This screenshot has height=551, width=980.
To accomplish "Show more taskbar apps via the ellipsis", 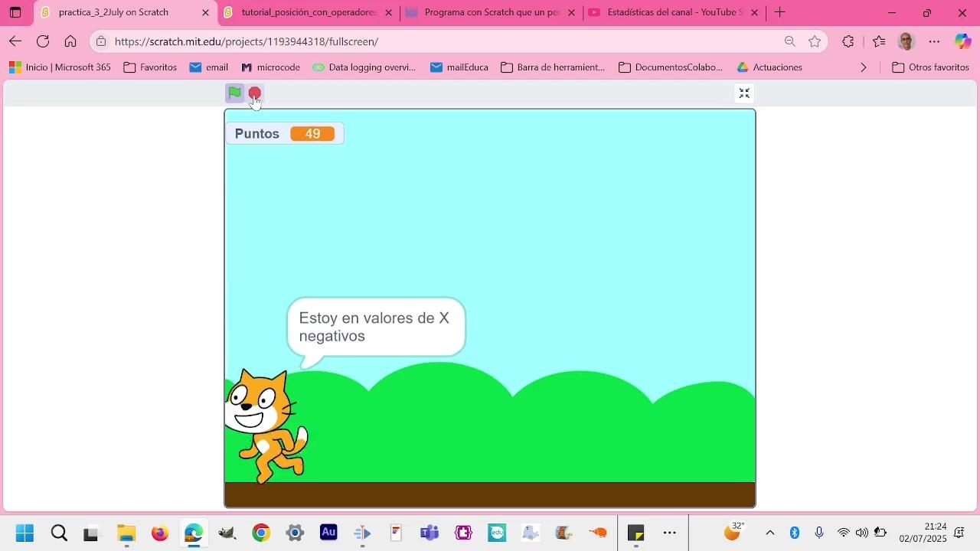I will (669, 533).
